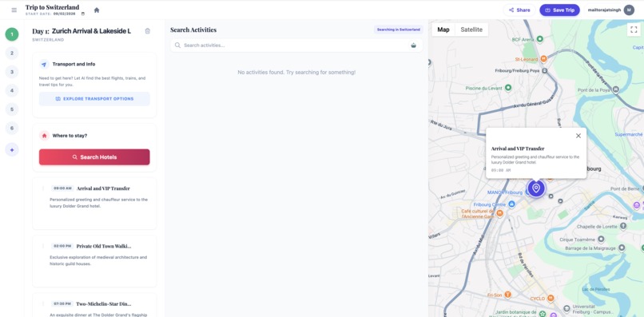Click the 07:30 PM time badge

point(62,304)
